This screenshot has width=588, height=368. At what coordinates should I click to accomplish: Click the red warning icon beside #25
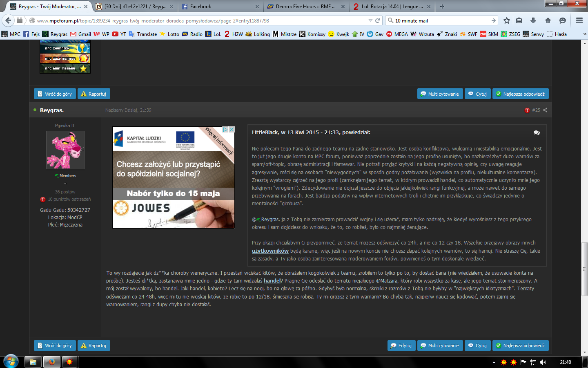[x=527, y=110]
